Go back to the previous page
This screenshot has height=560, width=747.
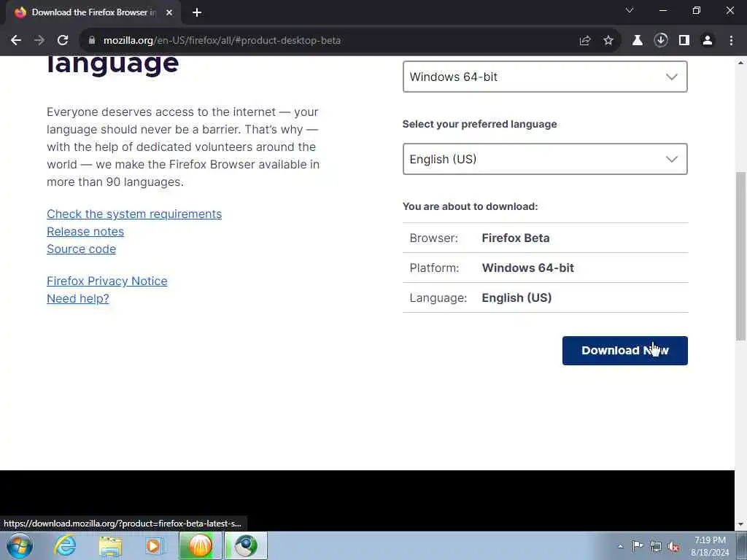click(x=16, y=41)
